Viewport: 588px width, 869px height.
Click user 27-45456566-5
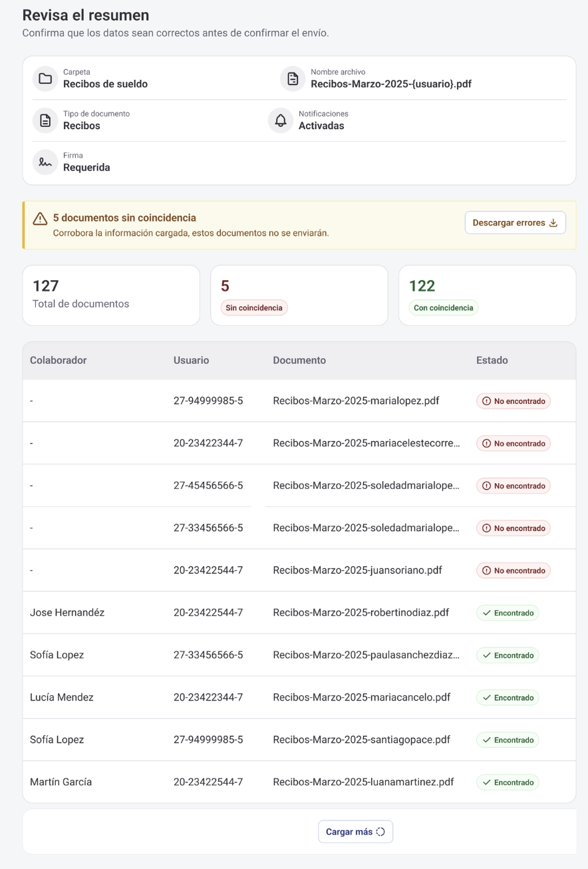pyautogui.click(x=208, y=486)
